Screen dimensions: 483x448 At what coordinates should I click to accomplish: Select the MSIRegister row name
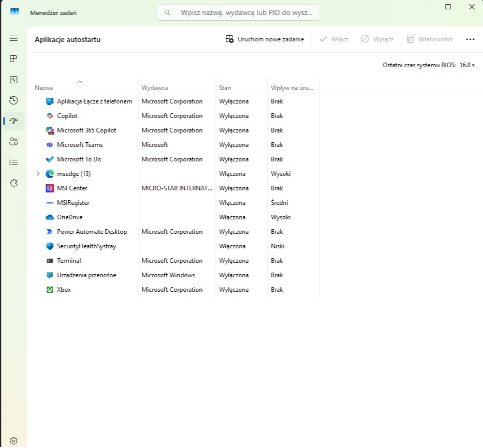click(x=73, y=203)
